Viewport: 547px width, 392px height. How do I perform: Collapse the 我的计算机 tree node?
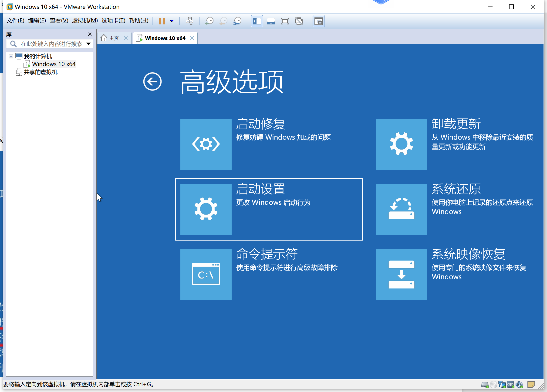(11, 56)
